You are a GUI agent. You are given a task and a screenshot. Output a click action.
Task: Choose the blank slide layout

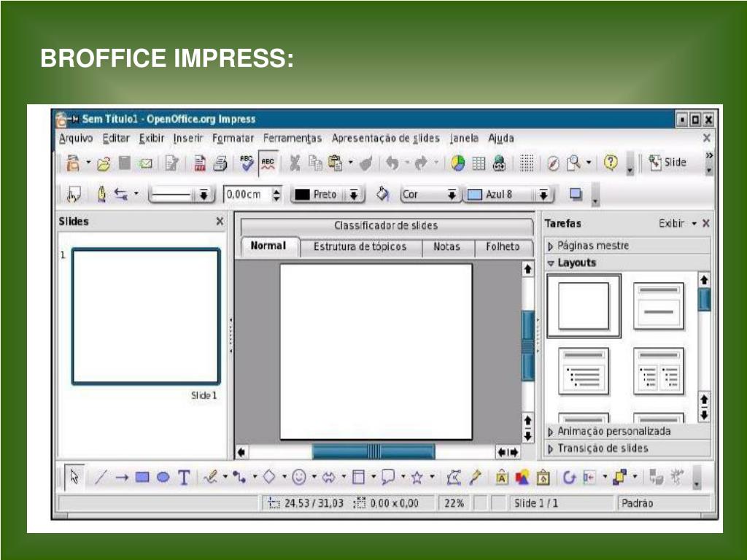pos(584,306)
